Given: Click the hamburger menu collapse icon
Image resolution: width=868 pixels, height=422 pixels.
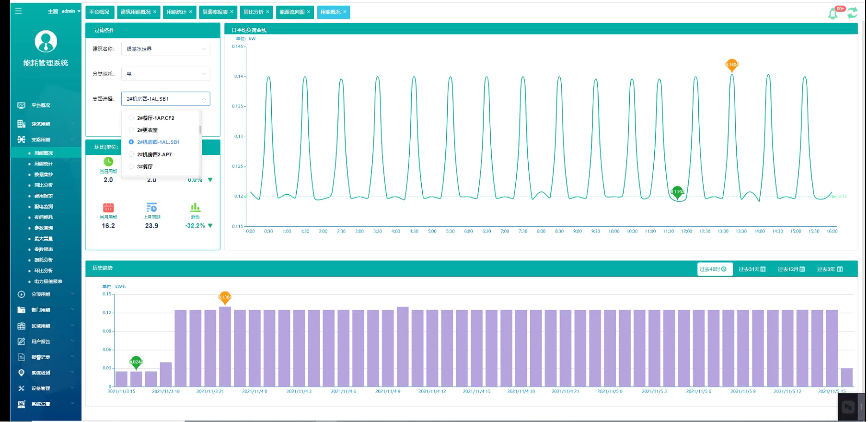Looking at the screenshot, I should 18,11.
